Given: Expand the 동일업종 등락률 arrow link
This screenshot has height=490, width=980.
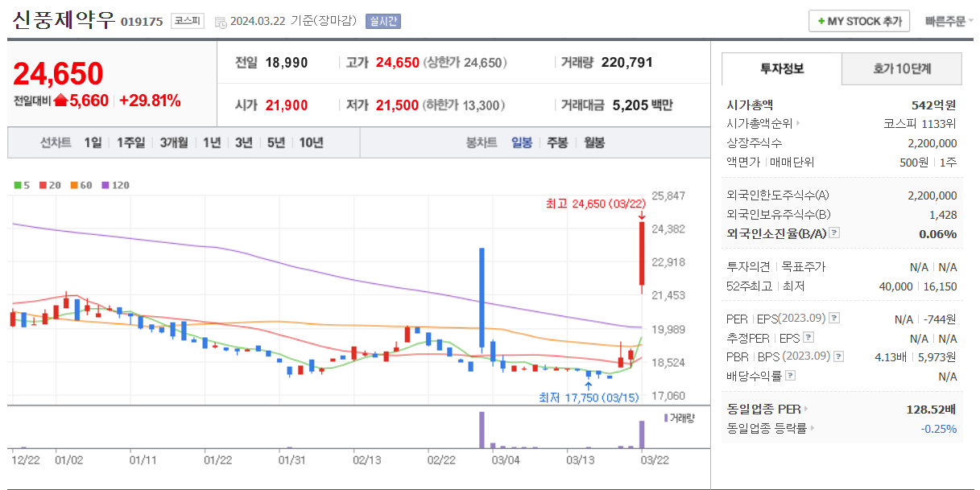Looking at the screenshot, I should (x=813, y=429).
